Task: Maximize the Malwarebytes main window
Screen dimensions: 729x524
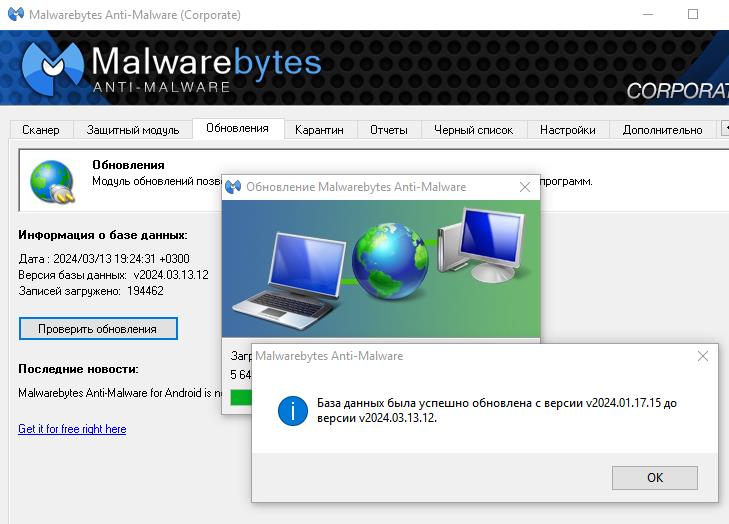Action: point(693,14)
